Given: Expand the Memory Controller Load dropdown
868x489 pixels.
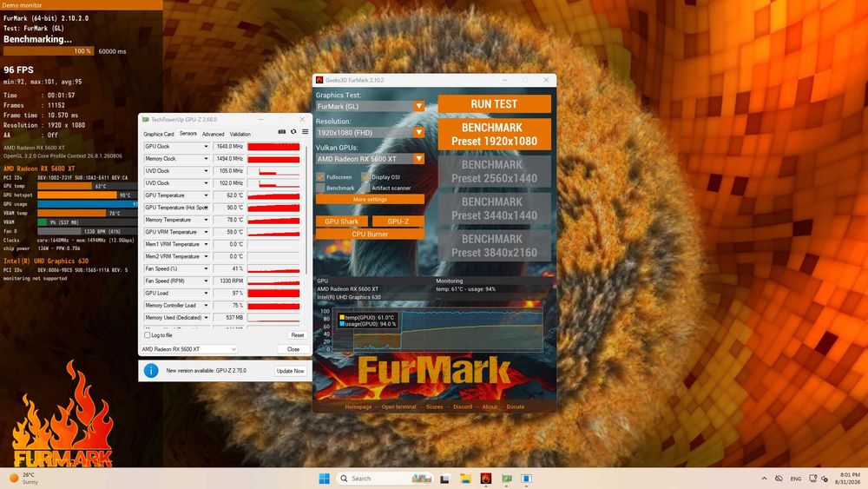Looking at the screenshot, I should tap(206, 305).
